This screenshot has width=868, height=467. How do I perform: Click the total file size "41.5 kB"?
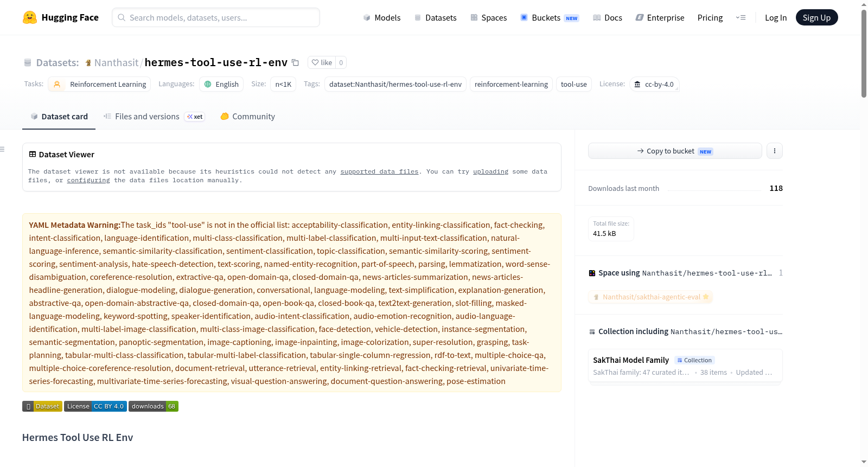(604, 234)
